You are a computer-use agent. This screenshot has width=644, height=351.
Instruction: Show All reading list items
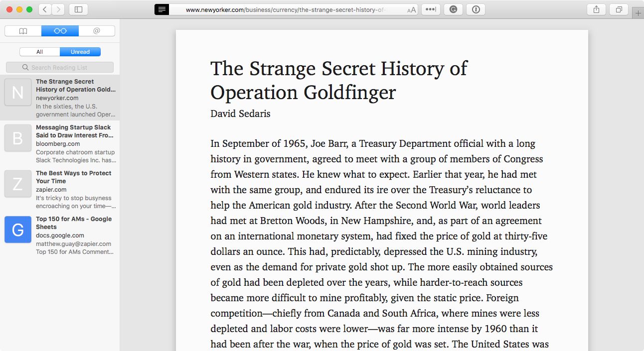(40, 52)
